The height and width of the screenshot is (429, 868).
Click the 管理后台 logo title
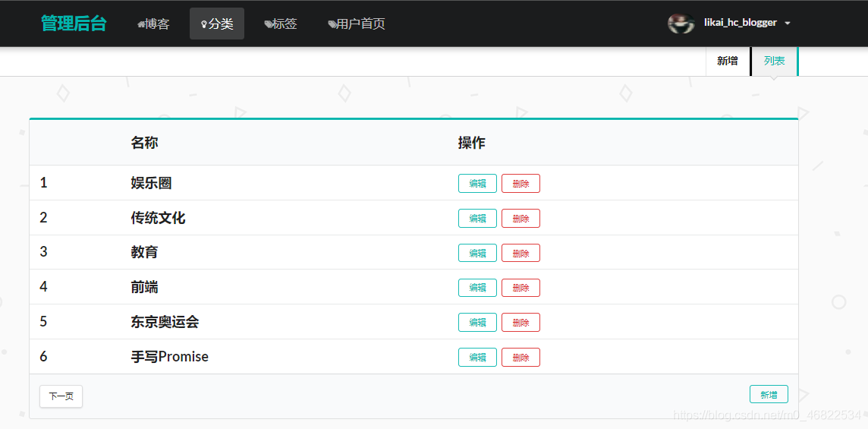74,24
